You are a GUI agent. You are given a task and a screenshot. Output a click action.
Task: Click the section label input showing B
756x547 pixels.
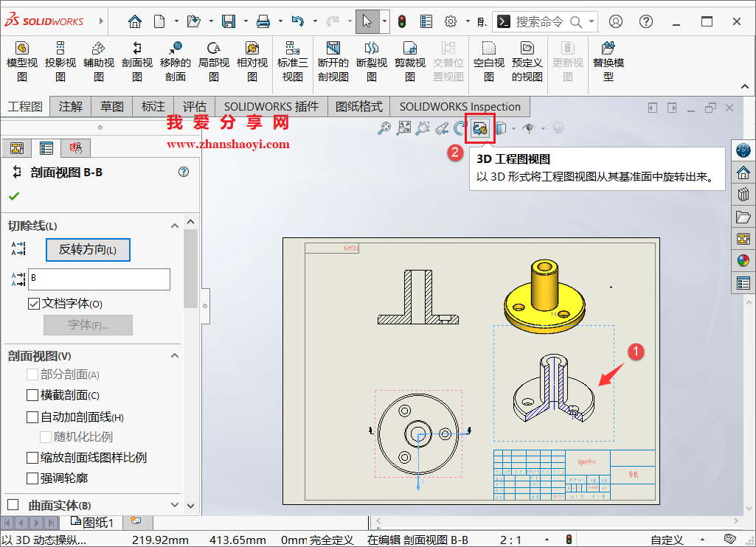(x=100, y=279)
